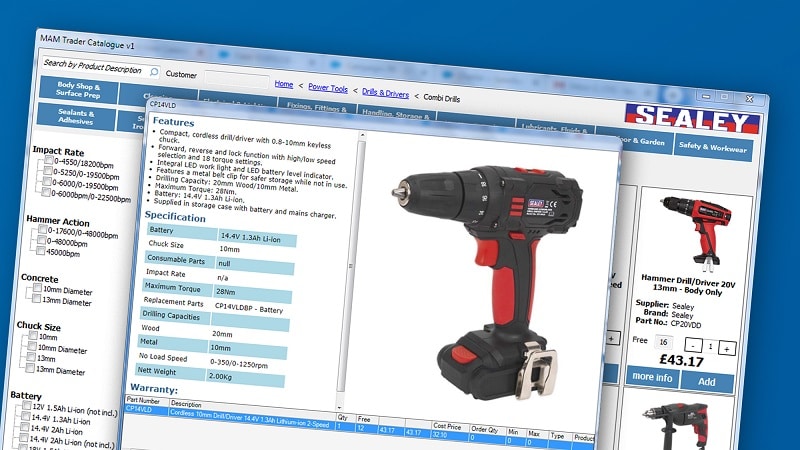
Task: Click the Combi Drills breadcrumb text
Action: (x=441, y=98)
